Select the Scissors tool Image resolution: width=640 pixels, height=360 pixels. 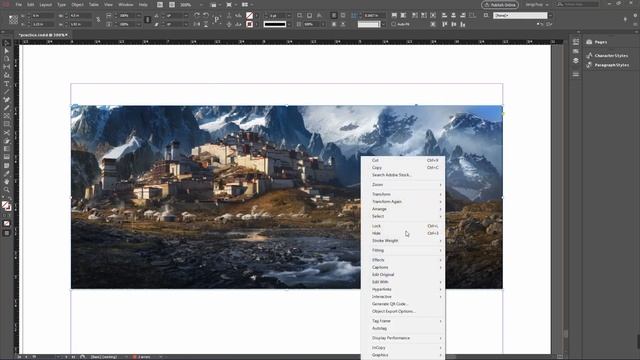point(7,133)
